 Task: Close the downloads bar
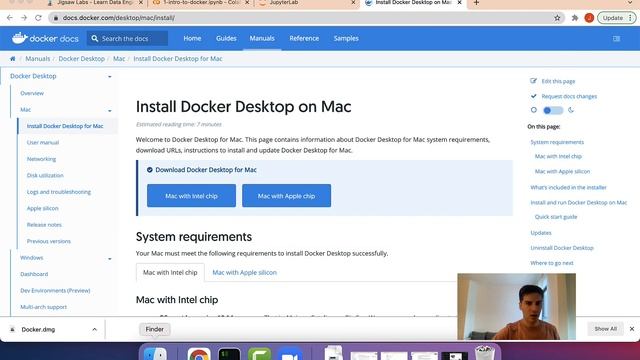[632, 329]
